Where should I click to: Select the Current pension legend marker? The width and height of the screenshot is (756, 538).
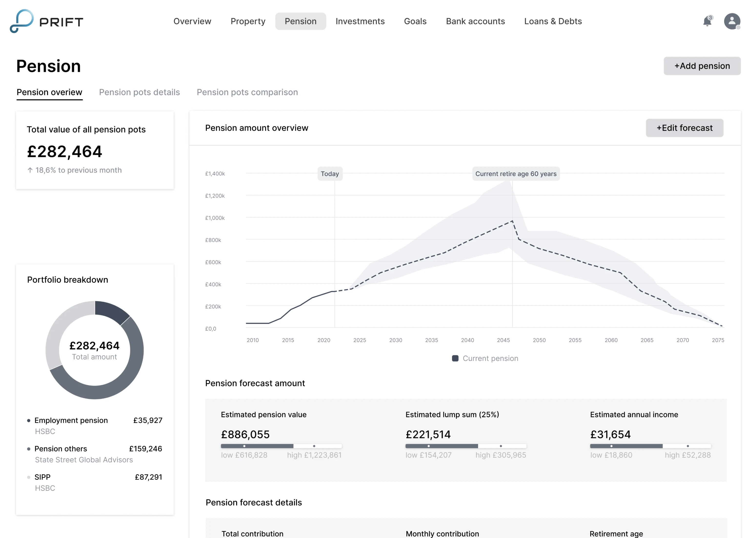point(455,358)
